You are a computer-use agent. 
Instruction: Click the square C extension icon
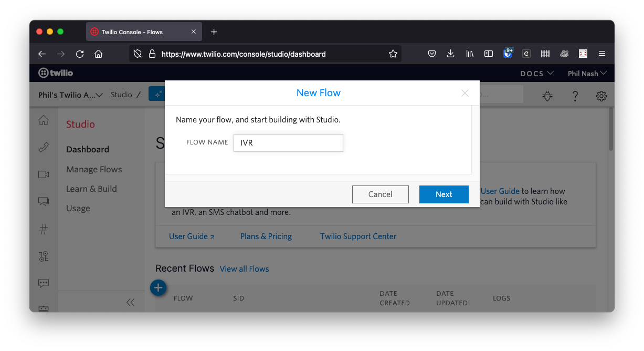[526, 54]
